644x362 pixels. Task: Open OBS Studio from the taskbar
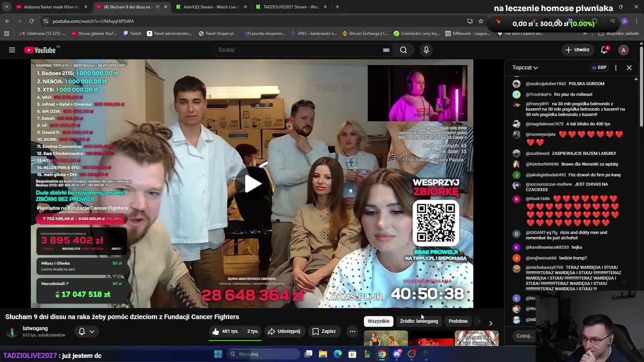(x=412, y=354)
